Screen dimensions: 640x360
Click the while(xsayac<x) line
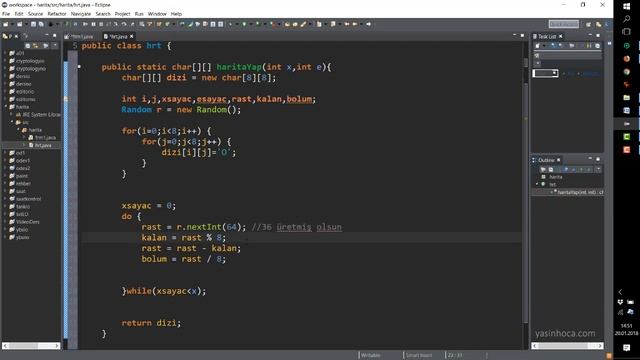pyautogui.click(x=164, y=291)
